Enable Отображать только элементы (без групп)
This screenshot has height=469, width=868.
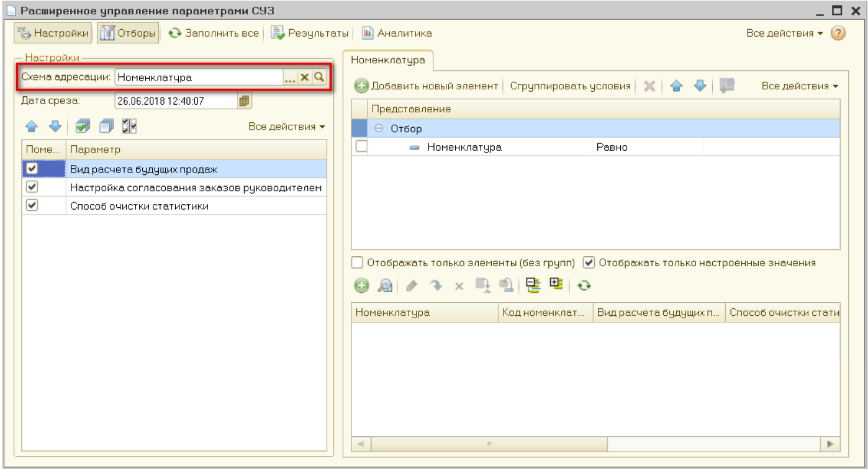(358, 262)
